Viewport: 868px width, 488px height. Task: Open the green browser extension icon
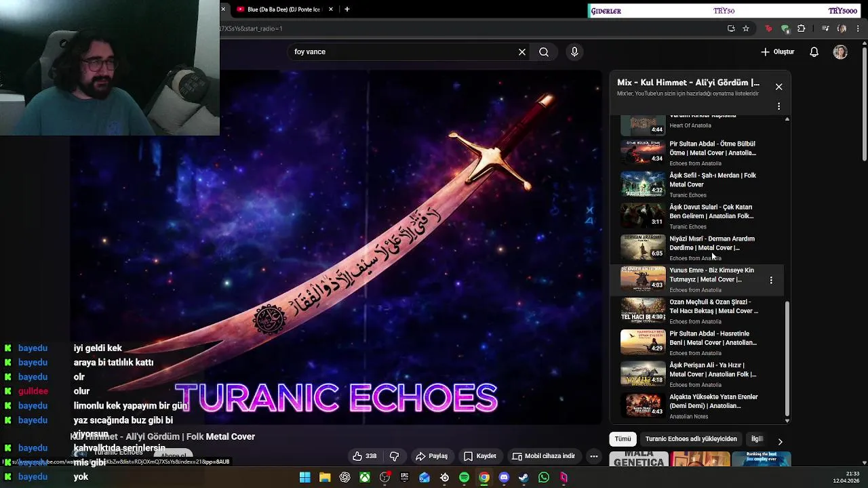pos(785,28)
